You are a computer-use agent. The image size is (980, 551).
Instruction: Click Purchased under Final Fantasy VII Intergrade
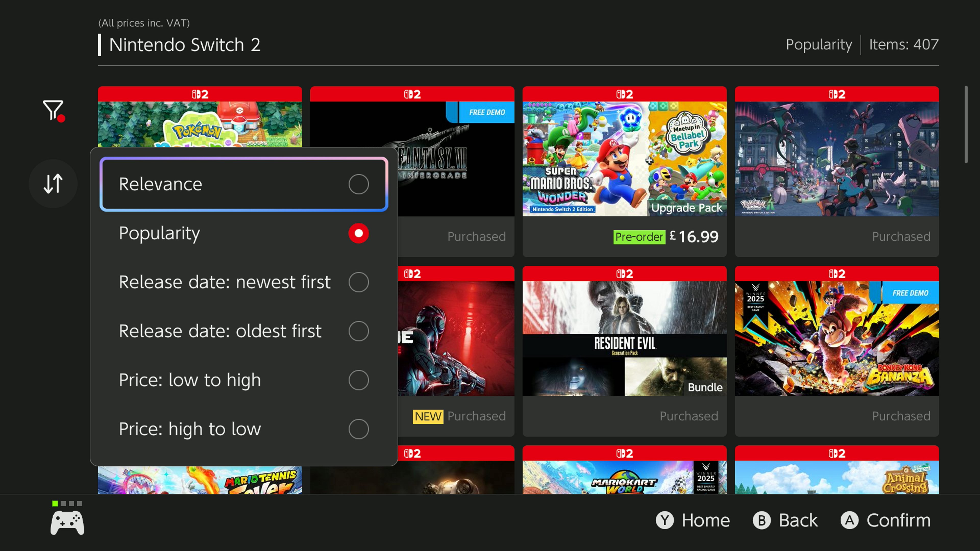point(476,237)
